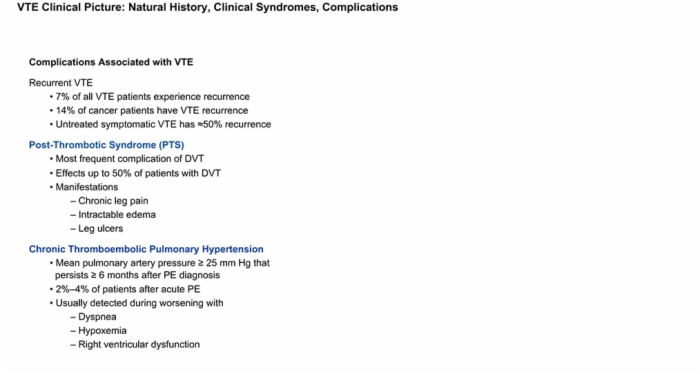This screenshot has height=374, width=700.
Task: Click the "Manifestations" bullet item
Action: click(84, 187)
